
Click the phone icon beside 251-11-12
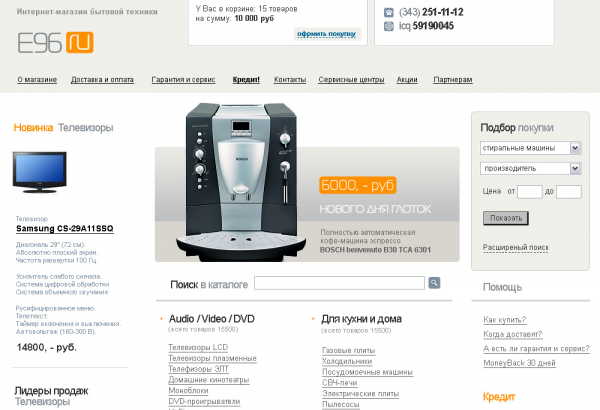pyautogui.click(x=388, y=13)
